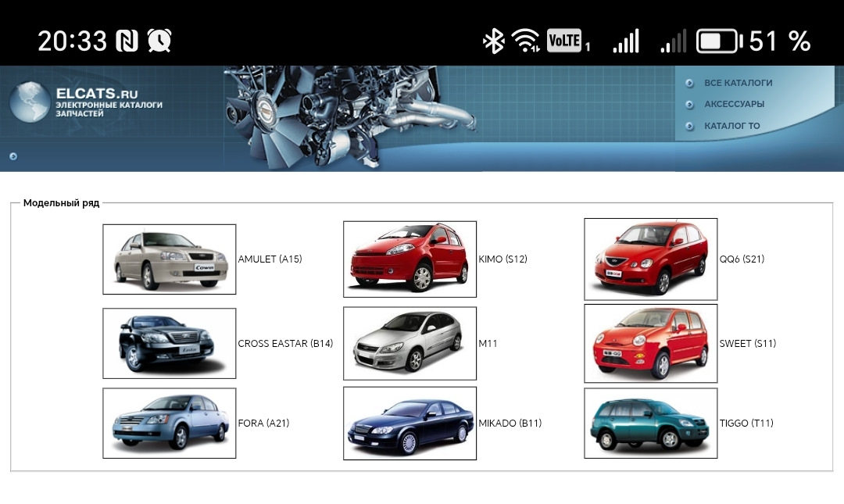Open the АКСЕССУАРЫ menu item
Image resolution: width=844 pixels, height=504 pixels.
(734, 104)
